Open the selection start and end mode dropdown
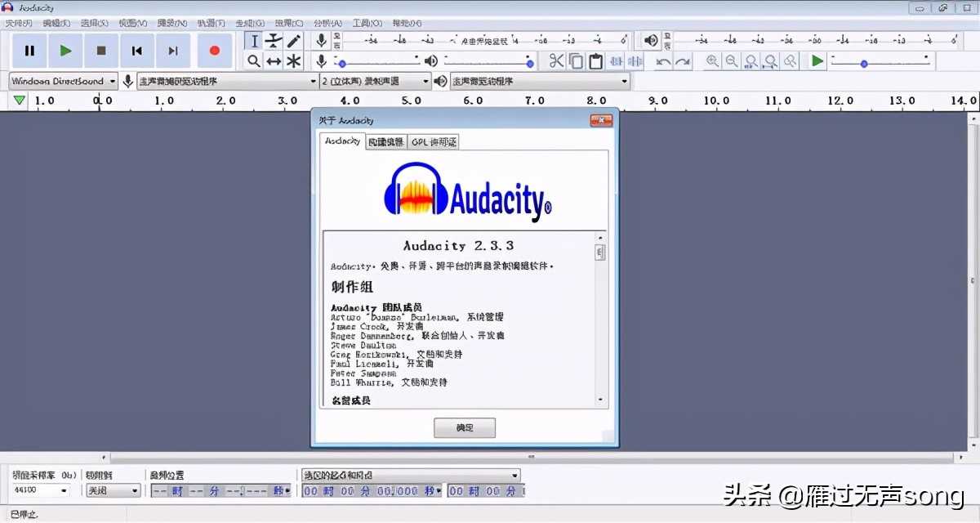Screen dimensions: 980x523 pos(411,475)
